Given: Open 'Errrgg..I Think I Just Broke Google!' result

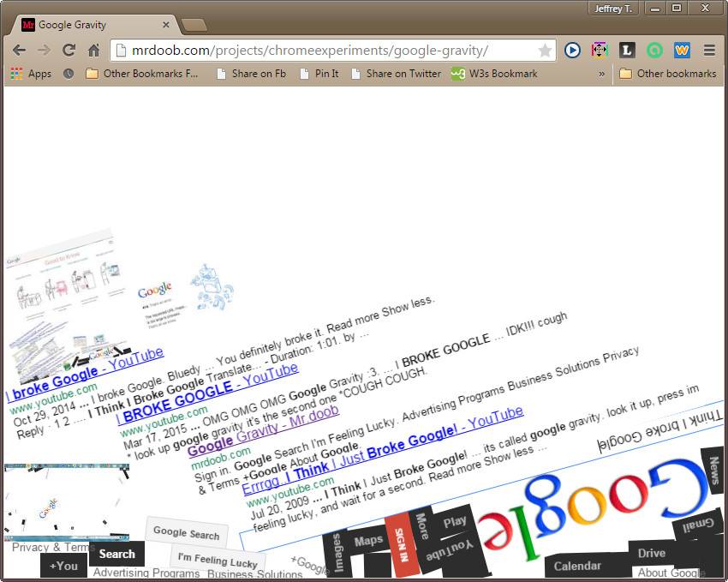Looking at the screenshot, I should 383,451.
